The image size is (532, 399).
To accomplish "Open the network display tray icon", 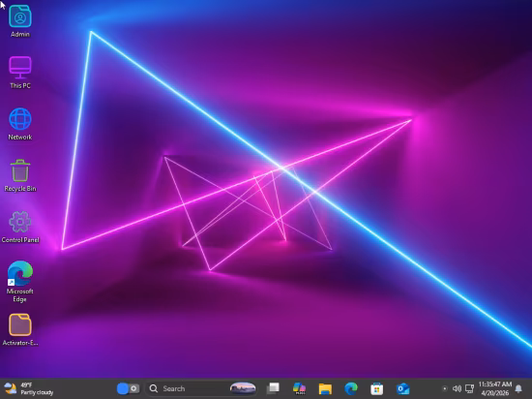I will point(469,388).
